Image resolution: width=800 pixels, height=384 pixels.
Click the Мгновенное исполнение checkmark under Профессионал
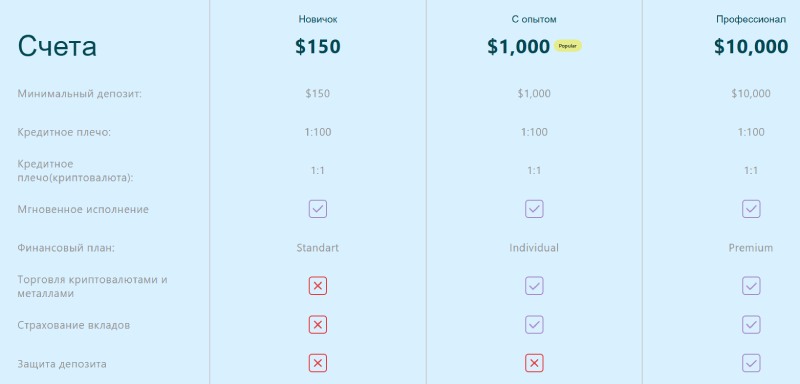click(x=751, y=209)
